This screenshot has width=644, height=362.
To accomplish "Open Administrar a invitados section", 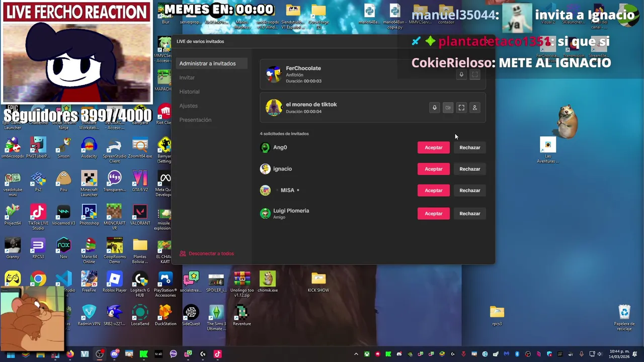I will pos(212,63).
